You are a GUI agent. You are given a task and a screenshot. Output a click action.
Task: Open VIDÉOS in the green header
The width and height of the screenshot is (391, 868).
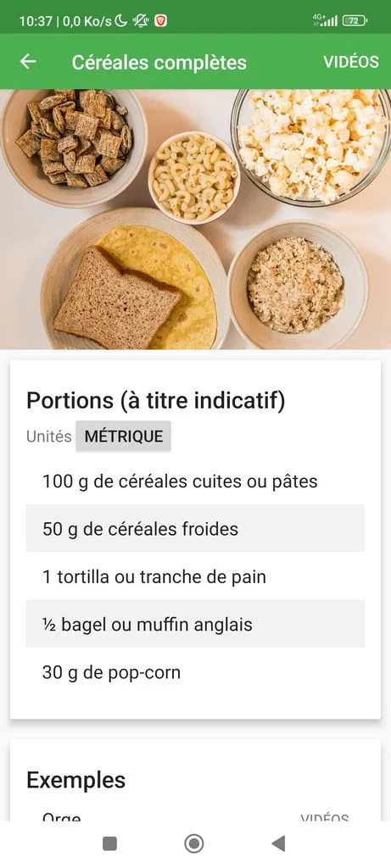[x=351, y=61]
